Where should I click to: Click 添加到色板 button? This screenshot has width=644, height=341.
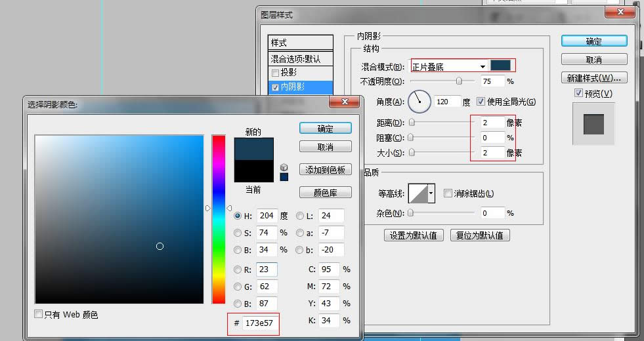(x=326, y=169)
